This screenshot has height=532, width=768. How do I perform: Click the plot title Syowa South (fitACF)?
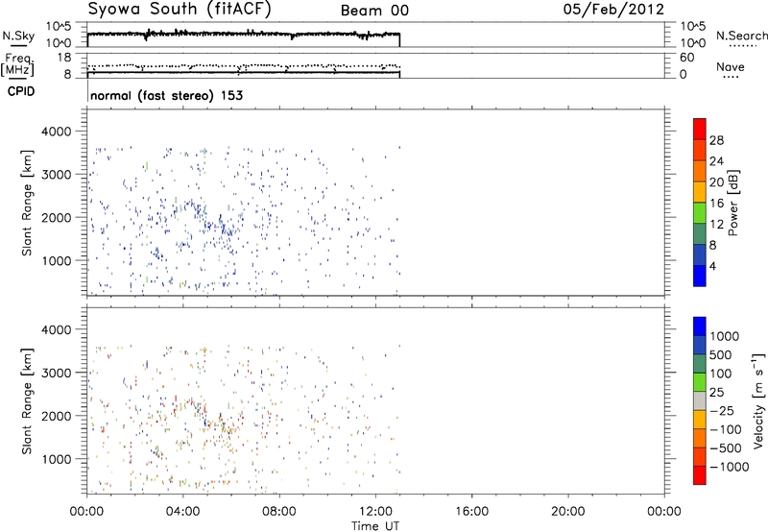(x=180, y=9)
